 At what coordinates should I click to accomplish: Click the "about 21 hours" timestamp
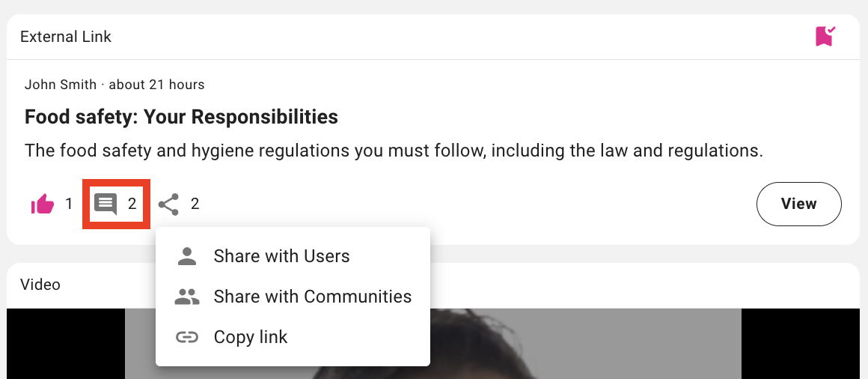click(156, 85)
